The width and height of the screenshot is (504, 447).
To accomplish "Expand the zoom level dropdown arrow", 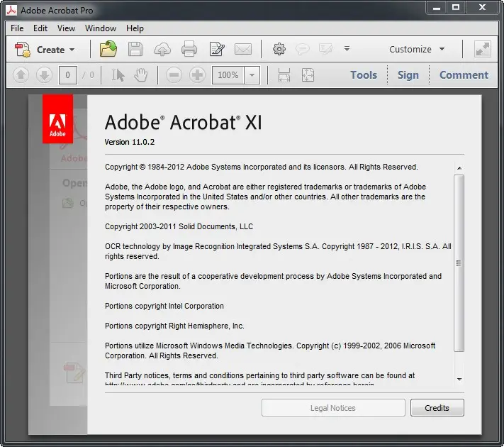I will click(252, 75).
